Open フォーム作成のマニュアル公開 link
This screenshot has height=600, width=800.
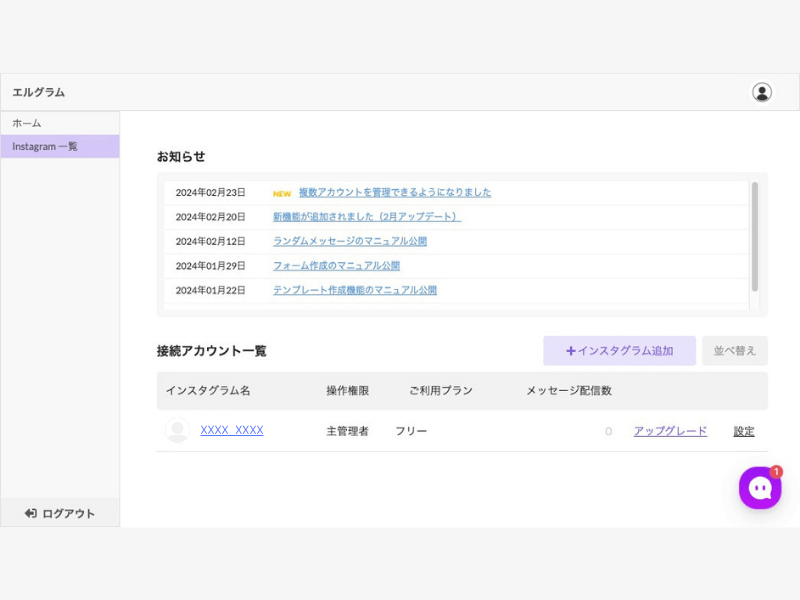[336, 266]
